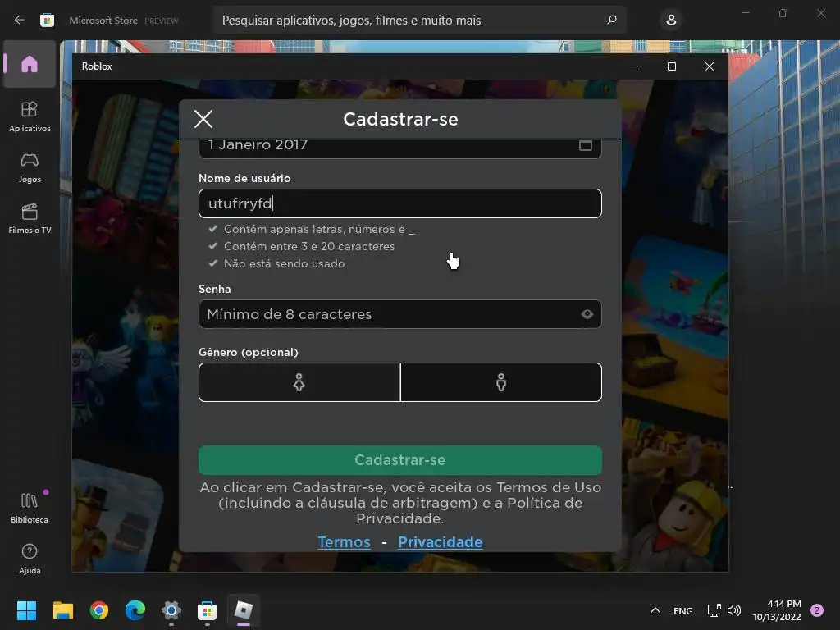This screenshot has height=630, width=840.
Task: Select the female gender option
Action: point(299,382)
